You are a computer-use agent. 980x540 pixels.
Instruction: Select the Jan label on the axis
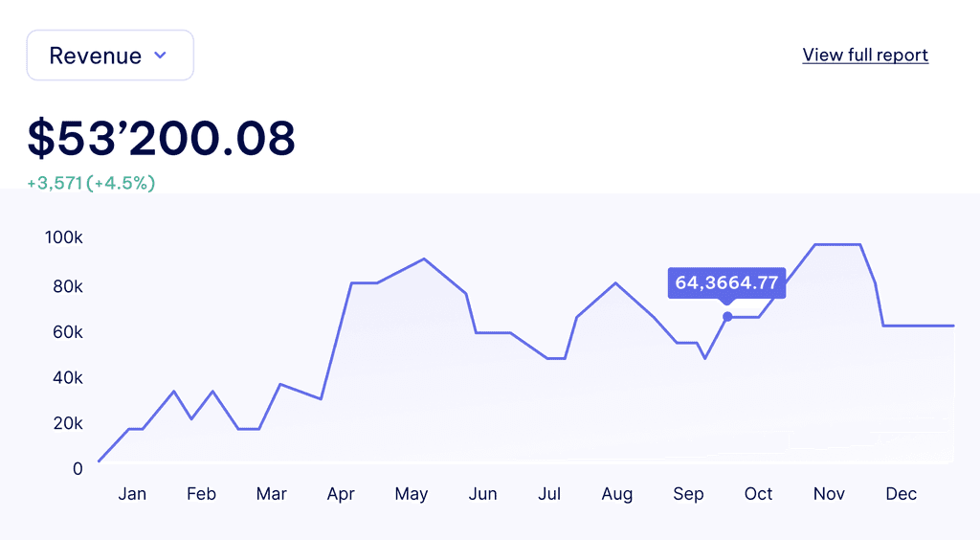tap(132, 494)
